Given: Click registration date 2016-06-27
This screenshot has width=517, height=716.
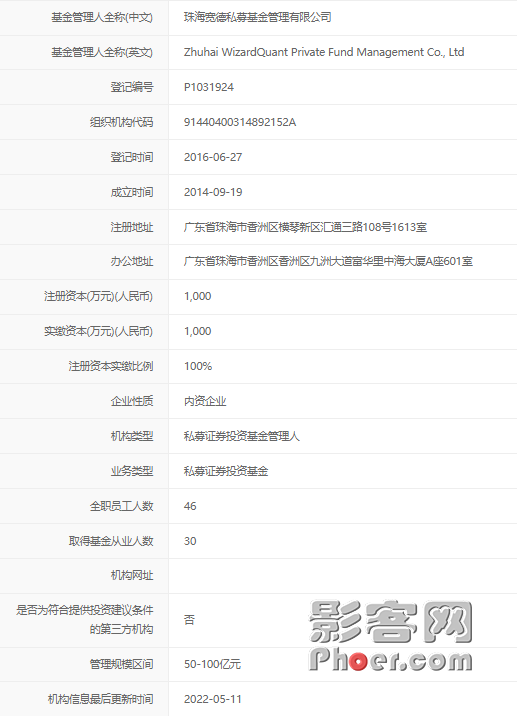Looking at the screenshot, I should [213, 157].
